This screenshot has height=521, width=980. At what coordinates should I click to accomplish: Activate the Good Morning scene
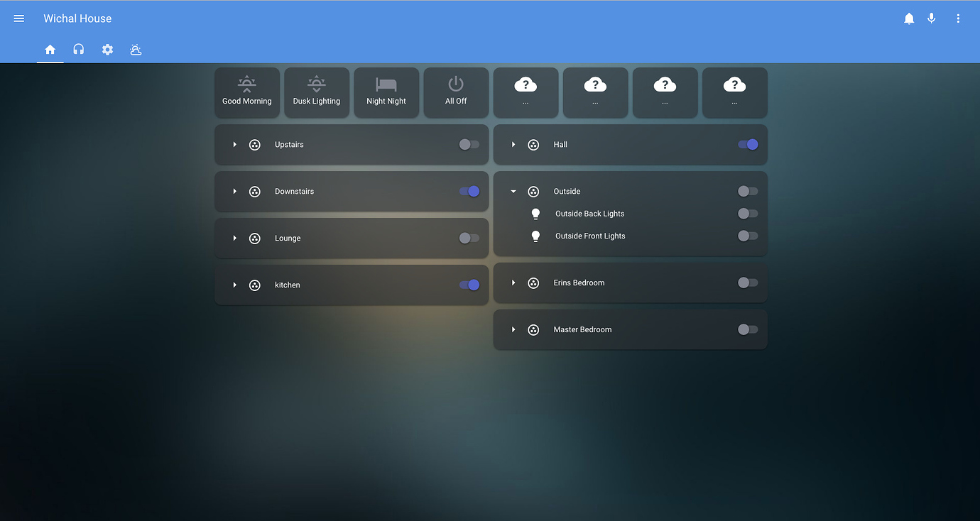[x=247, y=92]
